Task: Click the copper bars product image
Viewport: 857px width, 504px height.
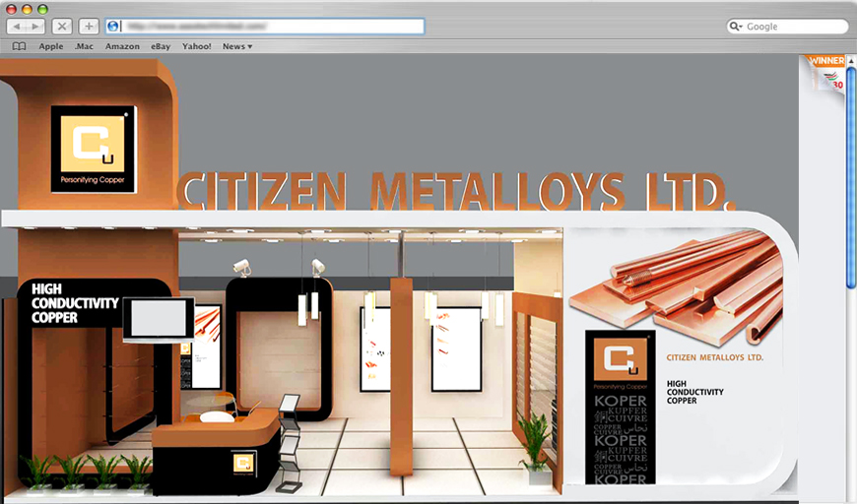Action: (676, 286)
